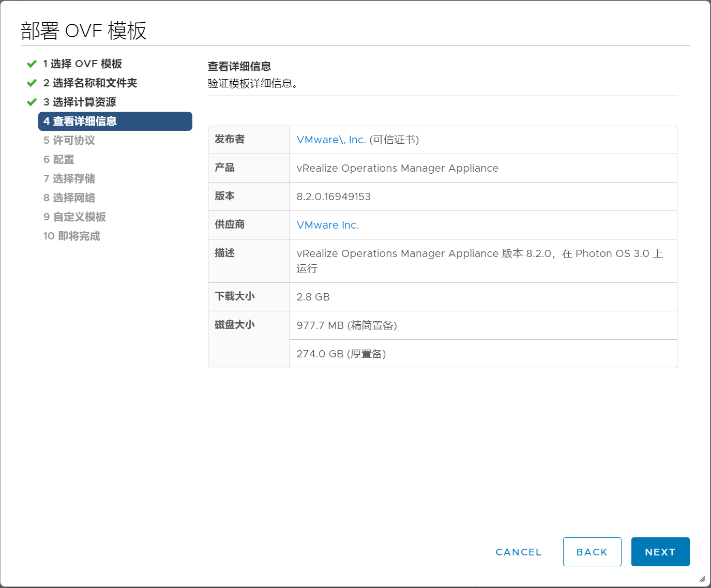The height and width of the screenshot is (588, 711).
Task: Open the VMware\, Inc. publisher certificate link
Action: [x=331, y=140]
